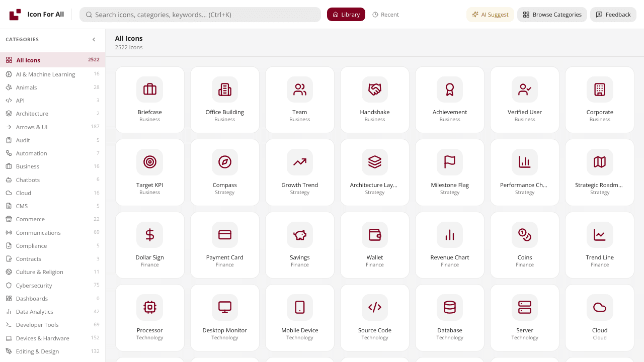The image size is (644, 362).
Task: Select Arrows & UI category
Action: tap(52, 127)
